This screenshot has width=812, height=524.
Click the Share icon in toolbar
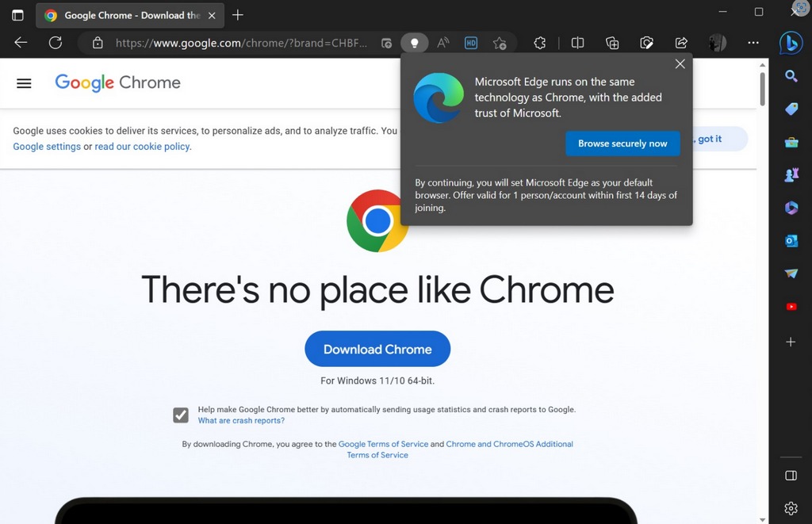point(681,43)
